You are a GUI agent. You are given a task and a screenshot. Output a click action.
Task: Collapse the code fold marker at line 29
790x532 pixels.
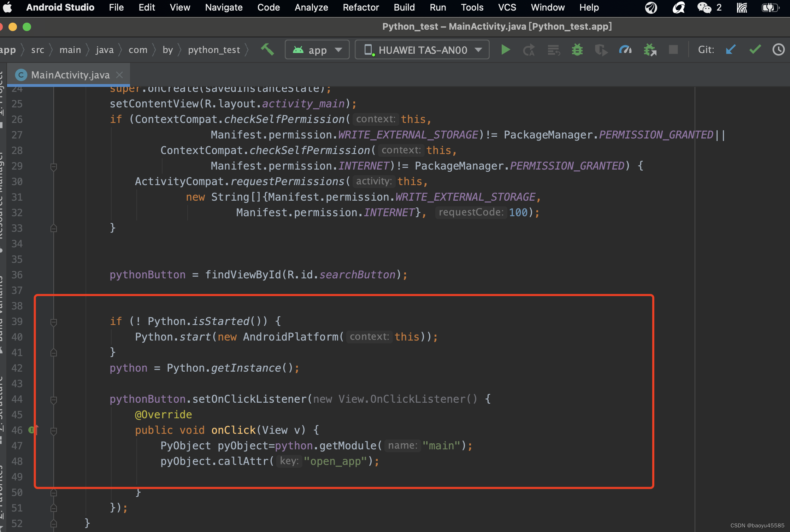(x=54, y=166)
